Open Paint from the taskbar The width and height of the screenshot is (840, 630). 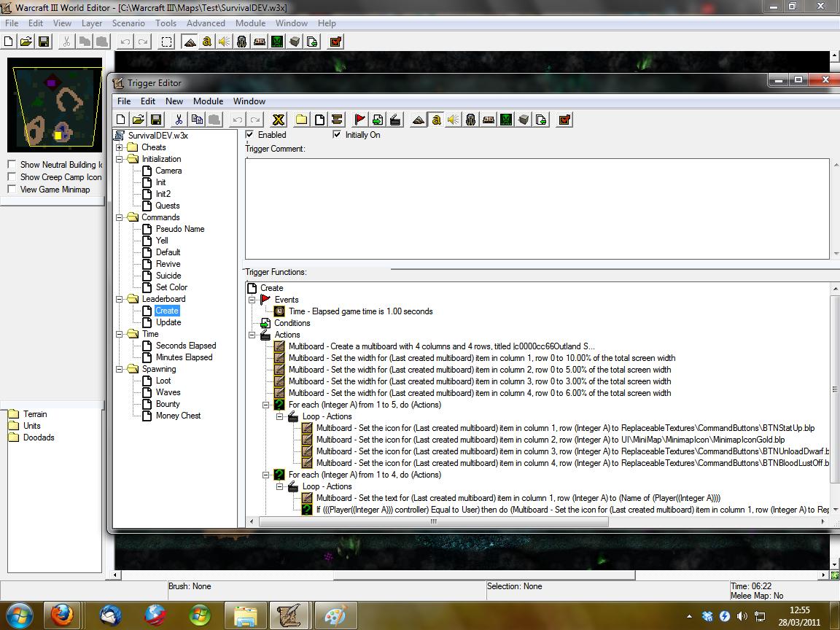pyautogui.click(x=335, y=615)
